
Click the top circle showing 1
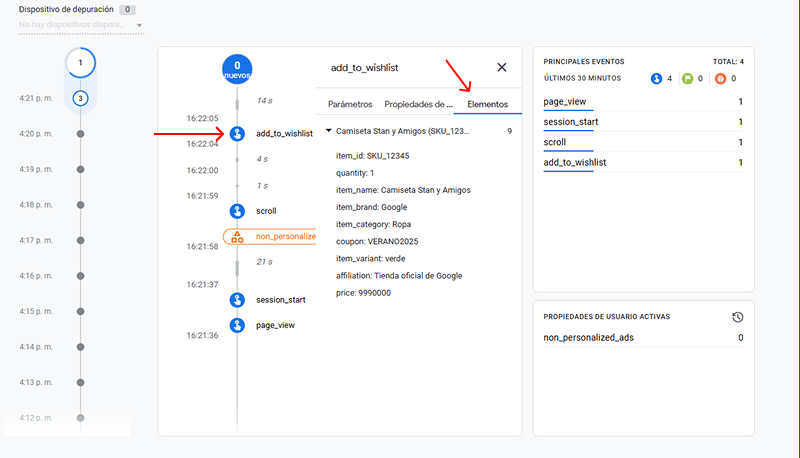[x=80, y=63]
